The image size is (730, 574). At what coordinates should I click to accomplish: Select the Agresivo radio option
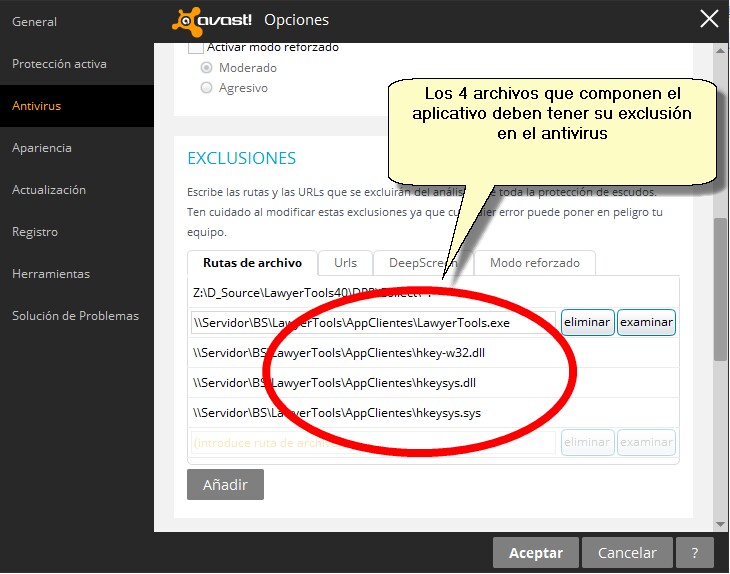coord(206,88)
